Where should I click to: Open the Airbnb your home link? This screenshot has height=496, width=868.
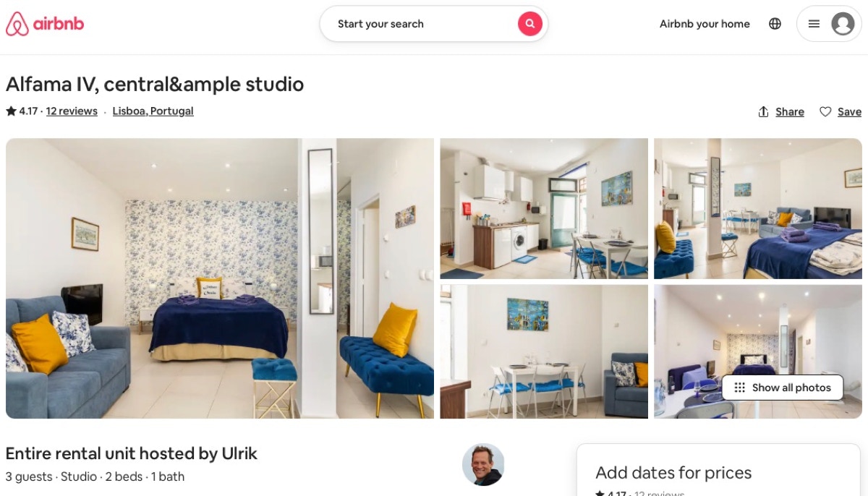coord(705,24)
